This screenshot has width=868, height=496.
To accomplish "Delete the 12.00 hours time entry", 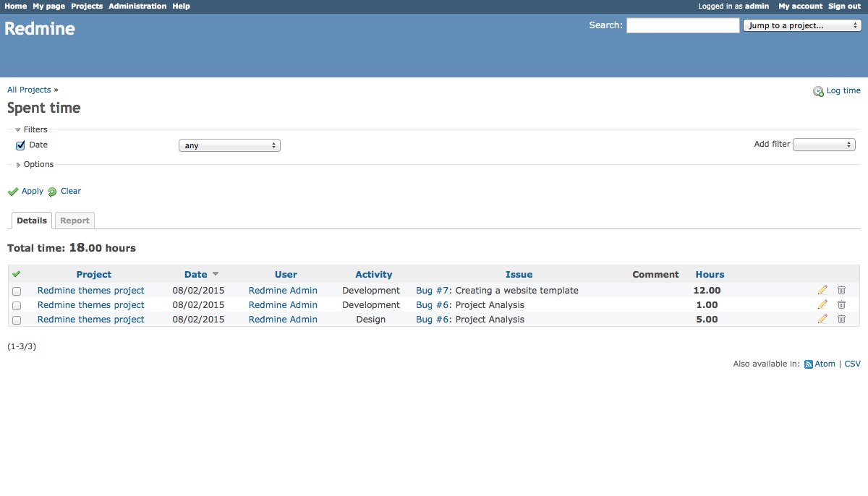I will click(841, 290).
